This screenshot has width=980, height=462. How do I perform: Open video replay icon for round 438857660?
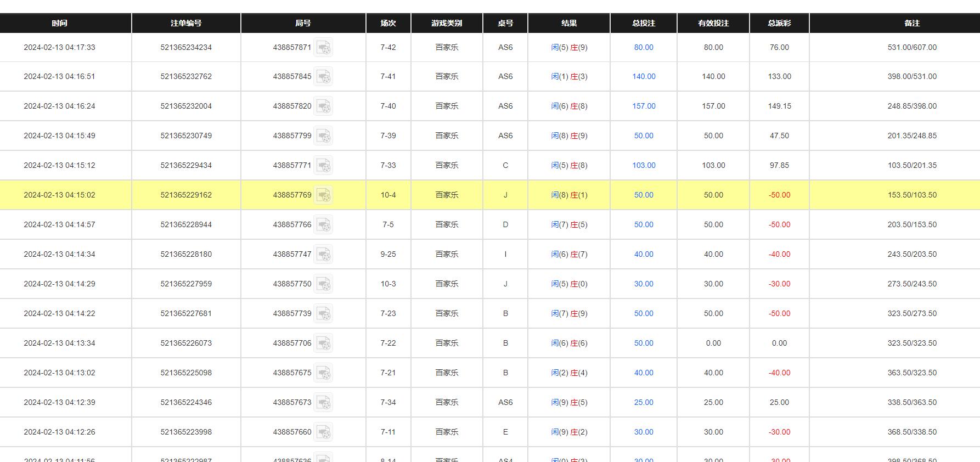(x=323, y=432)
